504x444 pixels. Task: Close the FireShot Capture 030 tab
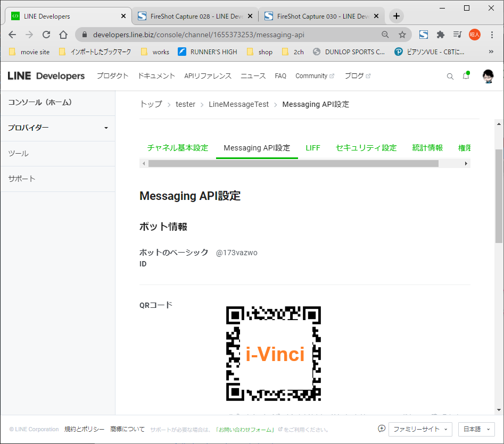tap(376, 16)
